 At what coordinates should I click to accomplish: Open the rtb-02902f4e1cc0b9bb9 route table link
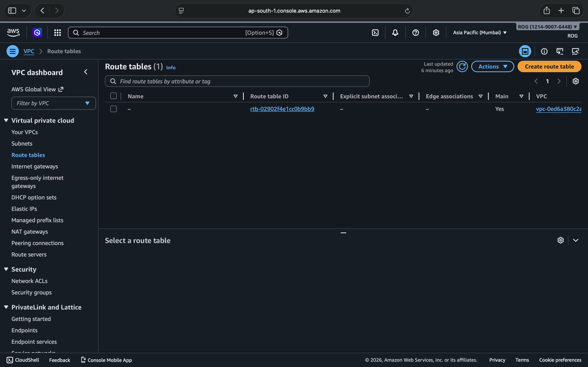[282, 109]
